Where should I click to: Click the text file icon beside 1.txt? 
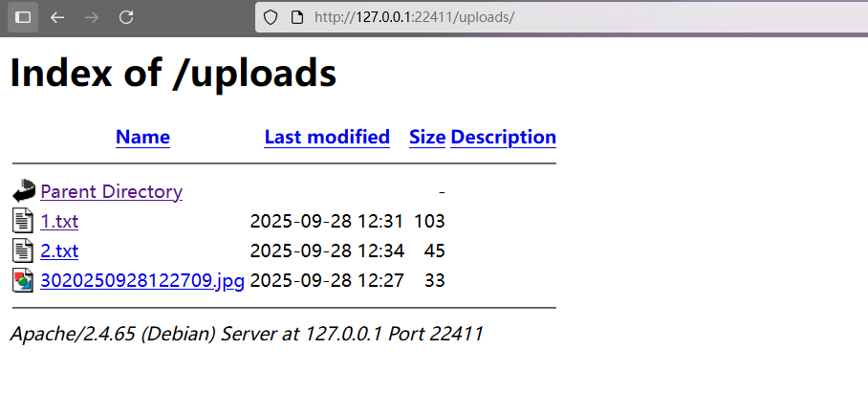coord(23,221)
